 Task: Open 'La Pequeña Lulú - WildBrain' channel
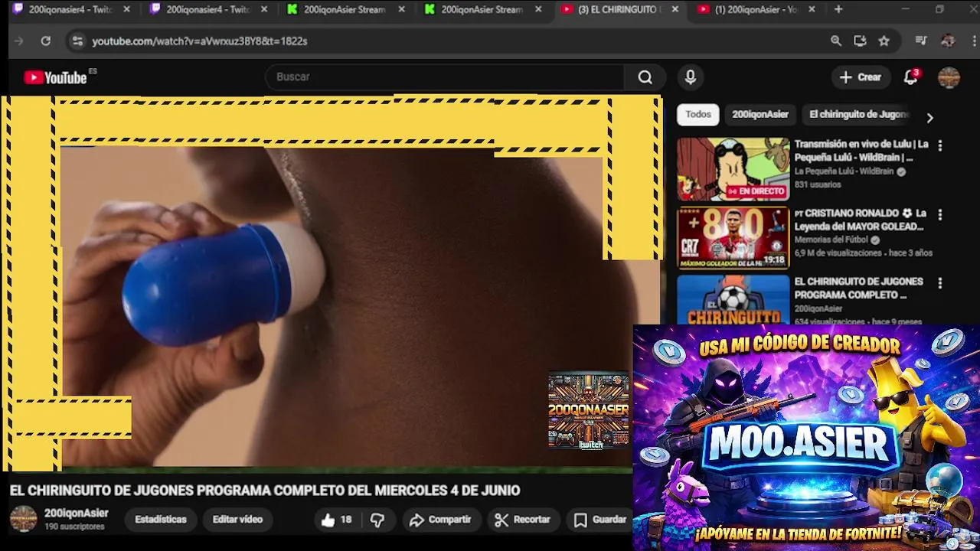pyautogui.click(x=844, y=171)
